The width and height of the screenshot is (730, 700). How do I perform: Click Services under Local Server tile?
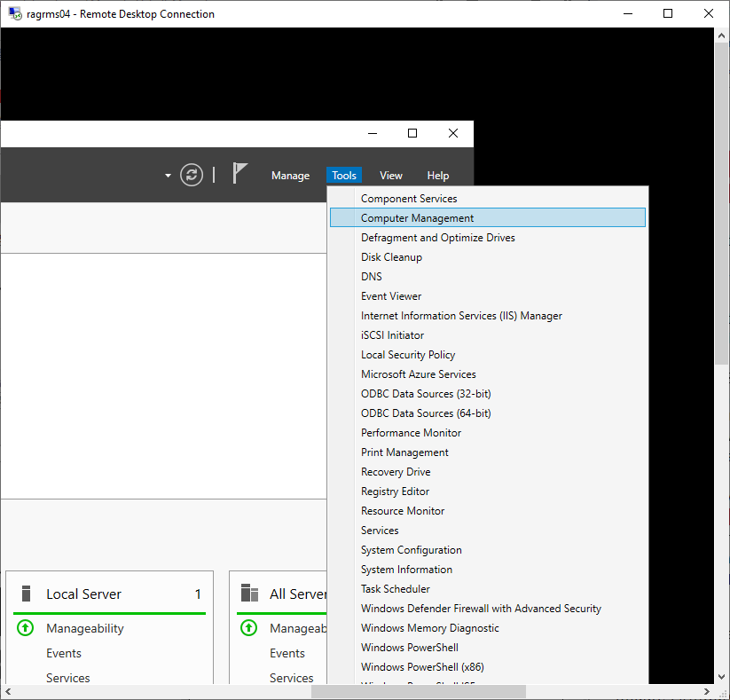click(68, 678)
